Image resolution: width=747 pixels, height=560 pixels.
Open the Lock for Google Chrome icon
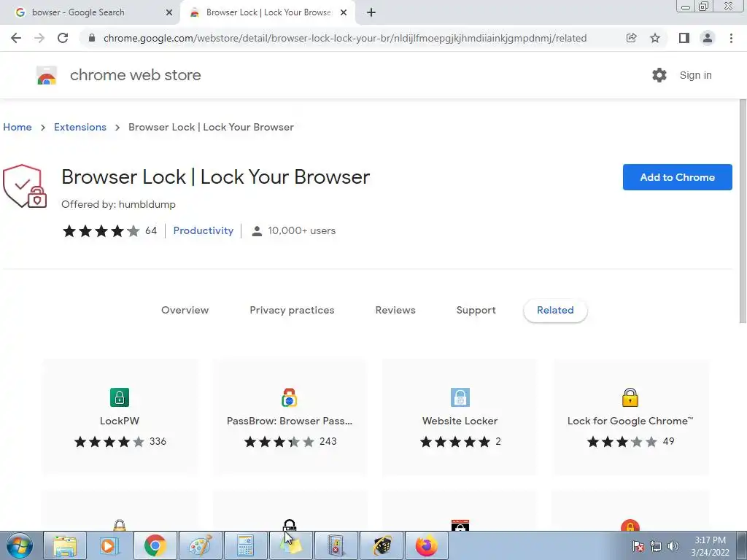pos(630,397)
